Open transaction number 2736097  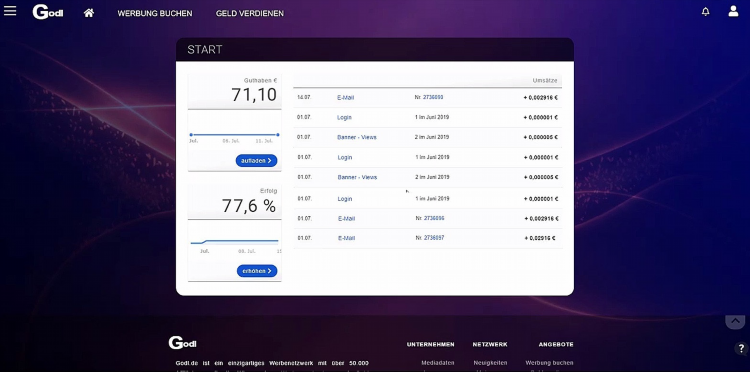(x=434, y=238)
